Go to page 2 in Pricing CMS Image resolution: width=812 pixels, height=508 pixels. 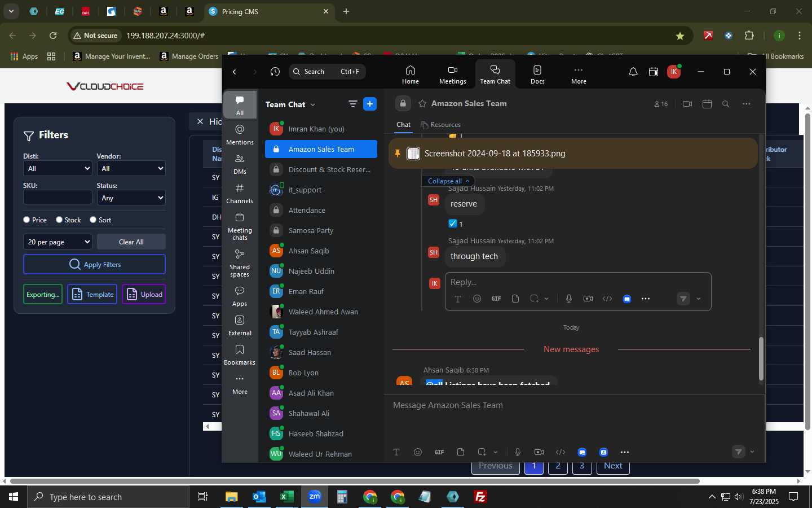click(558, 466)
